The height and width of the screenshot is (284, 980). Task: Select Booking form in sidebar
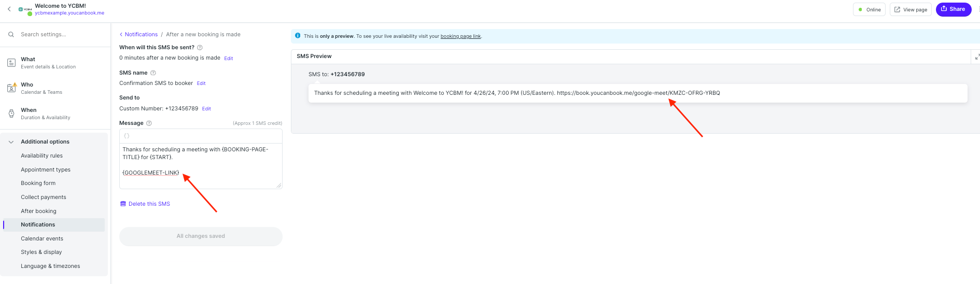click(x=38, y=183)
